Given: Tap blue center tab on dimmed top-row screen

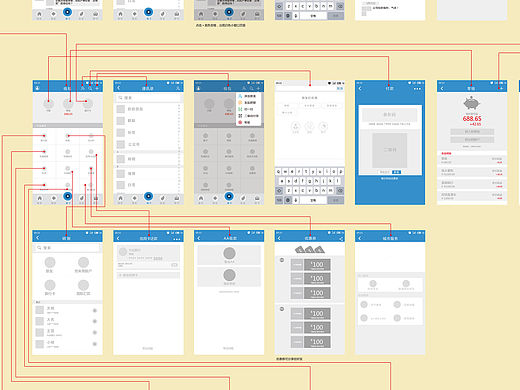Looking at the screenshot, I should (x=229, y=12).
